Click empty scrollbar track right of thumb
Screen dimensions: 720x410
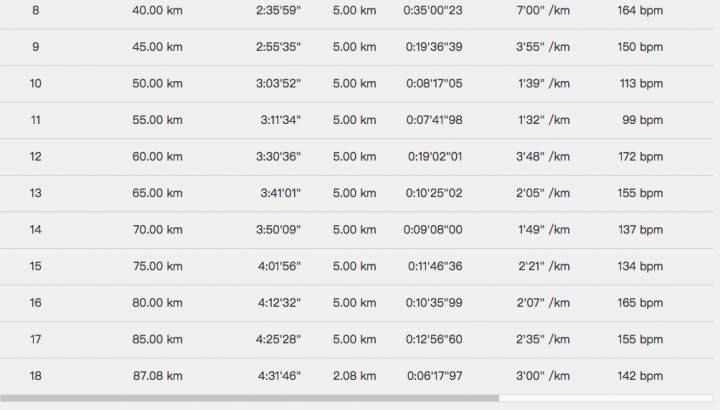click(x=606, y=399)
